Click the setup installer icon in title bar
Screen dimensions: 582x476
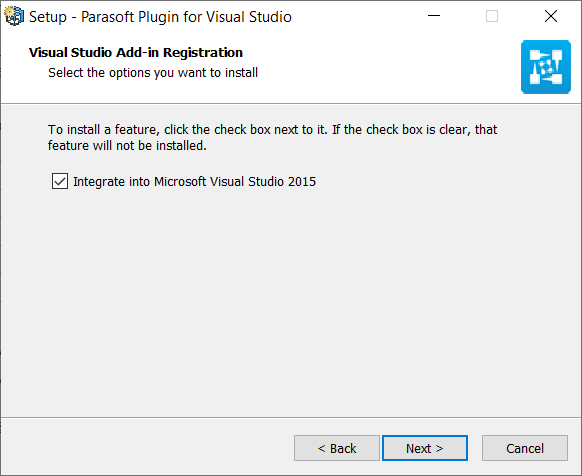(x=14, y=16)
